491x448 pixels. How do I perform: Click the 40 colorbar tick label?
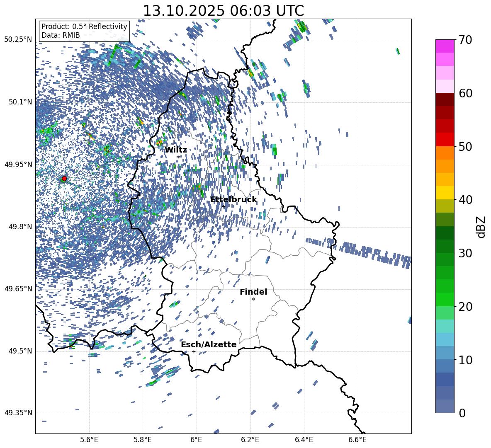[465, 200]
